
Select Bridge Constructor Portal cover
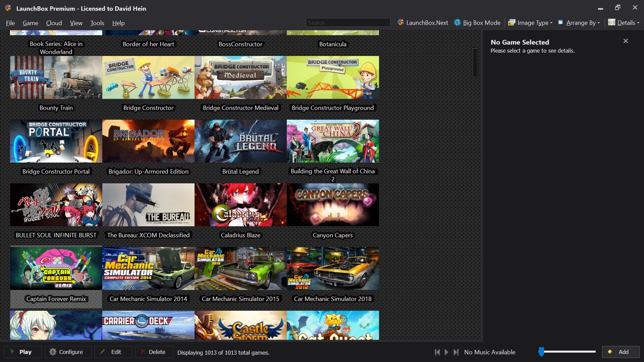56,141
